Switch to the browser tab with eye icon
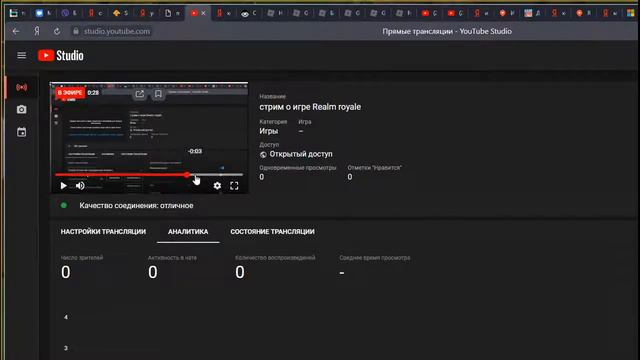 [244, 13]
